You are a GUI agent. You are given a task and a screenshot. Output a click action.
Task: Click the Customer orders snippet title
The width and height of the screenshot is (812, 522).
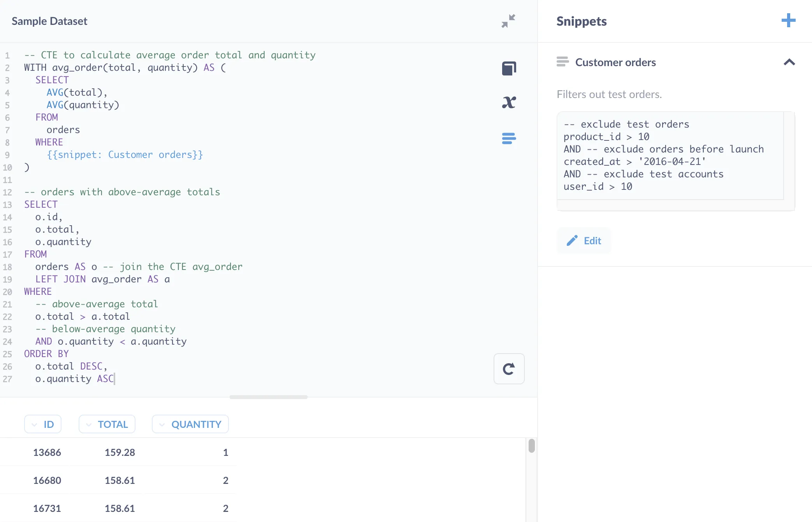coord(616,62)
